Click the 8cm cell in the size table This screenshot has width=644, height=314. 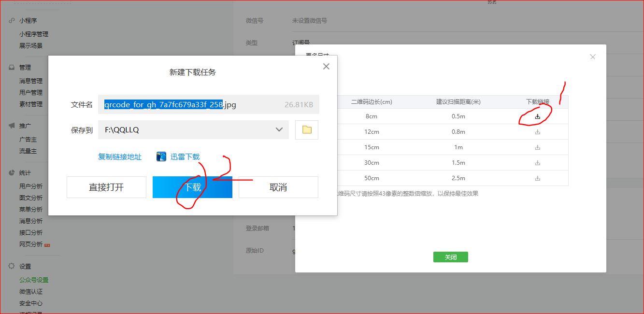372,116
